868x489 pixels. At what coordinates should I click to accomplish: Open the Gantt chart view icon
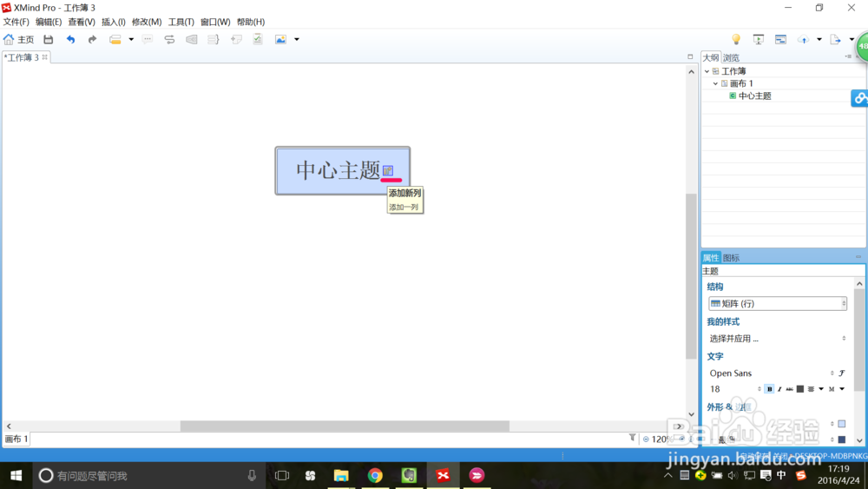780,39
